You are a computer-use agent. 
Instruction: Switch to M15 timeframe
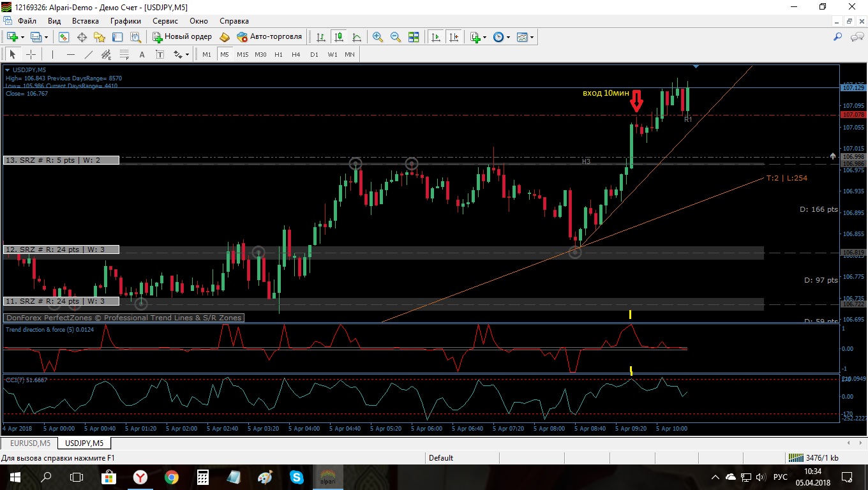[243, 54]
